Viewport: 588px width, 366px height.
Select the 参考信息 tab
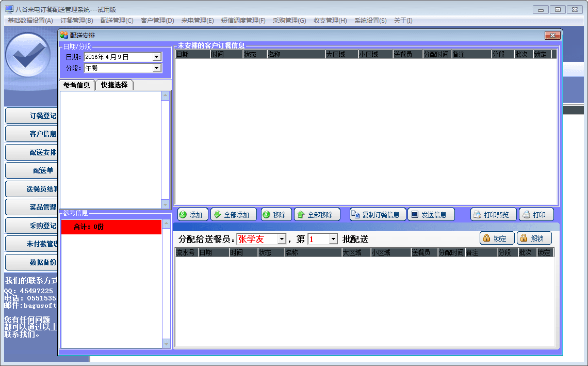(x=77, y=85)
